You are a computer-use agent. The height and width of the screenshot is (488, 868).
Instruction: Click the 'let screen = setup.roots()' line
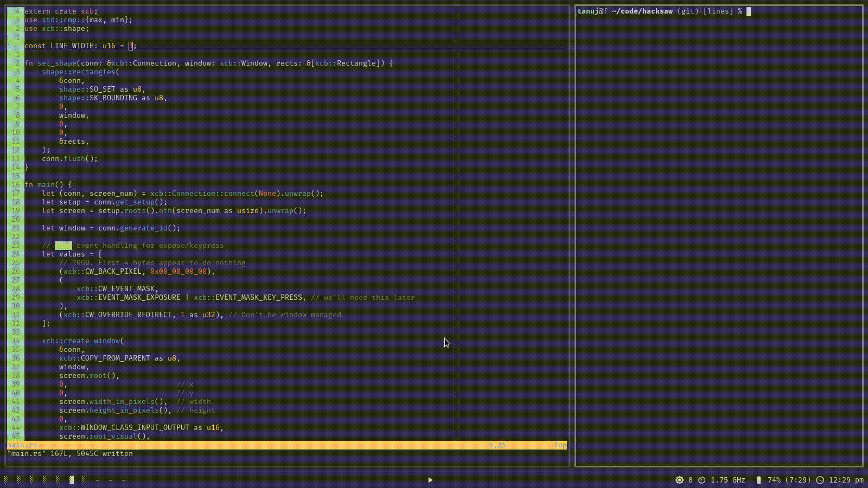click(x=174, y=211)
